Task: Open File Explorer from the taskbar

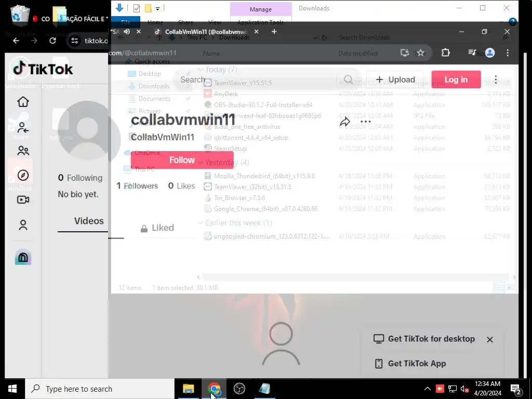Action: click(x=188, y=389)
